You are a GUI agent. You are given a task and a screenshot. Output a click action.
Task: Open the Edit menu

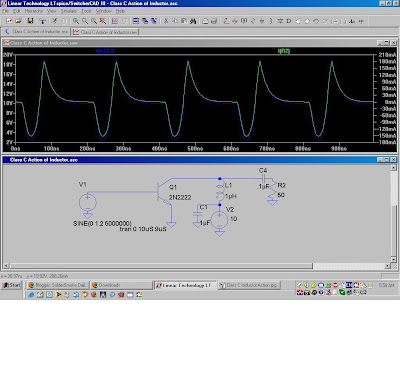[17, 11]
